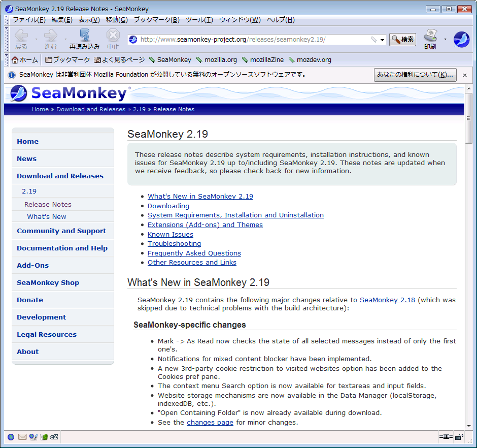This screenshot has height=448, width=477.
Task: Open the ブックマーク folder on personal toolbar
Action: pyautogui.click(x=67, y=60)
